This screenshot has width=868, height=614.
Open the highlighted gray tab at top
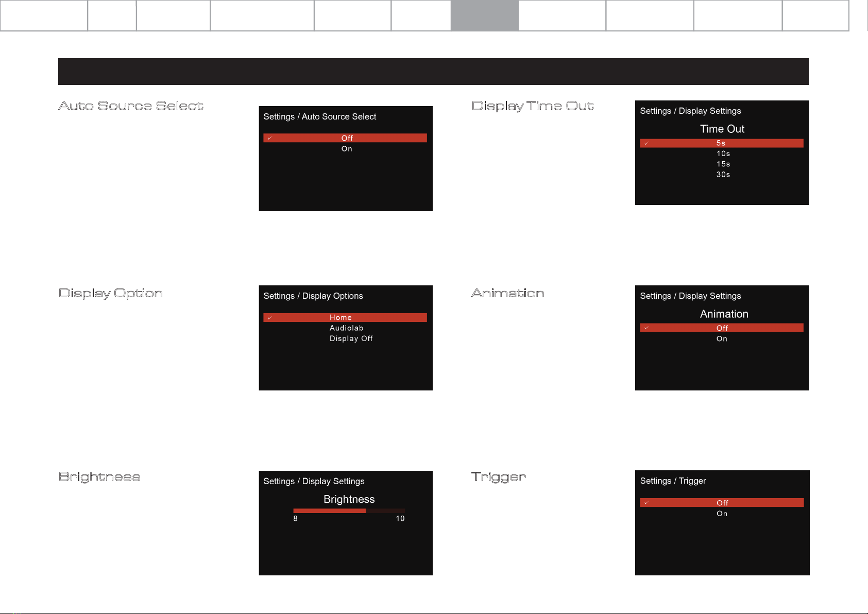484,15
